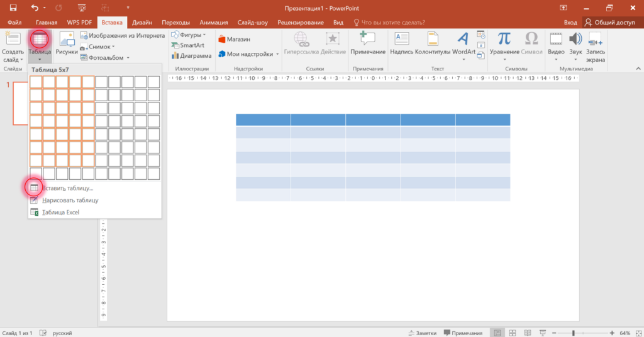644x337 pixels.
Task: Add a Примечание comment
Action: [x=367, y=43]
